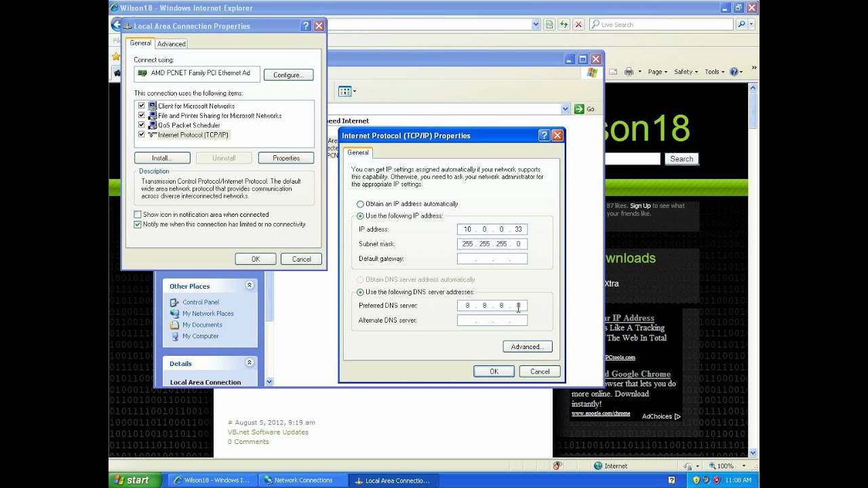The height and width of the screenshot is (488, 868).
Task: Enable Show icon in notification area when connected
Action: tap(138, 214)
